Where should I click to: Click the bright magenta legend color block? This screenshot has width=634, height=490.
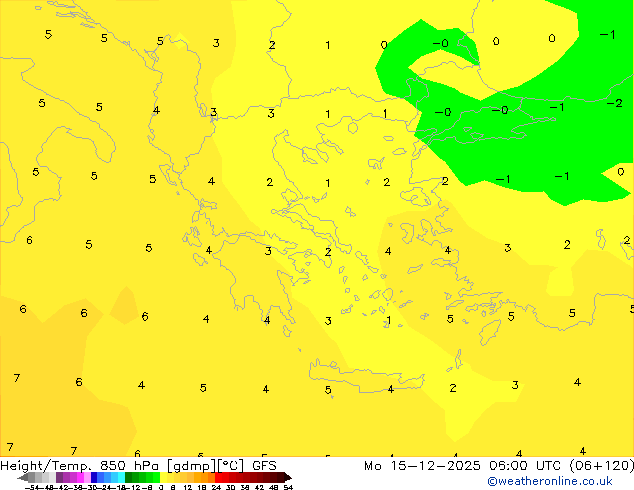80,477
